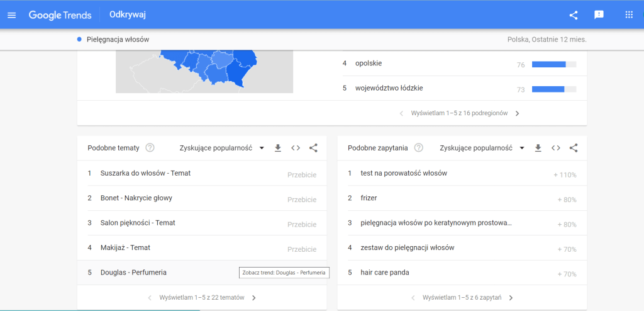Open topic Bonet - Nakrycie głowy
This screenshot has height=311, width=644.
(136, 198)
